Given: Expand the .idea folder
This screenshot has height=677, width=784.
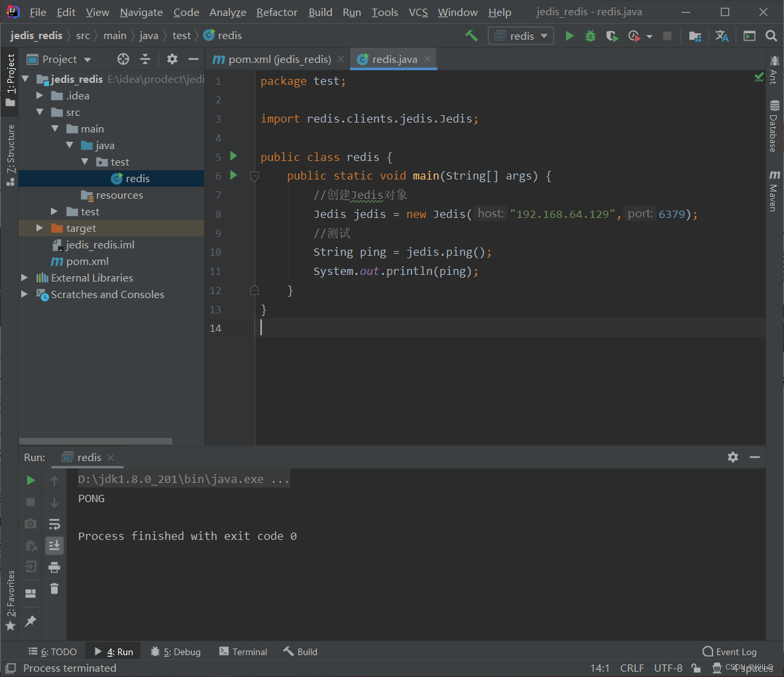Looking at the screenshot, I should tap(40, 95).
